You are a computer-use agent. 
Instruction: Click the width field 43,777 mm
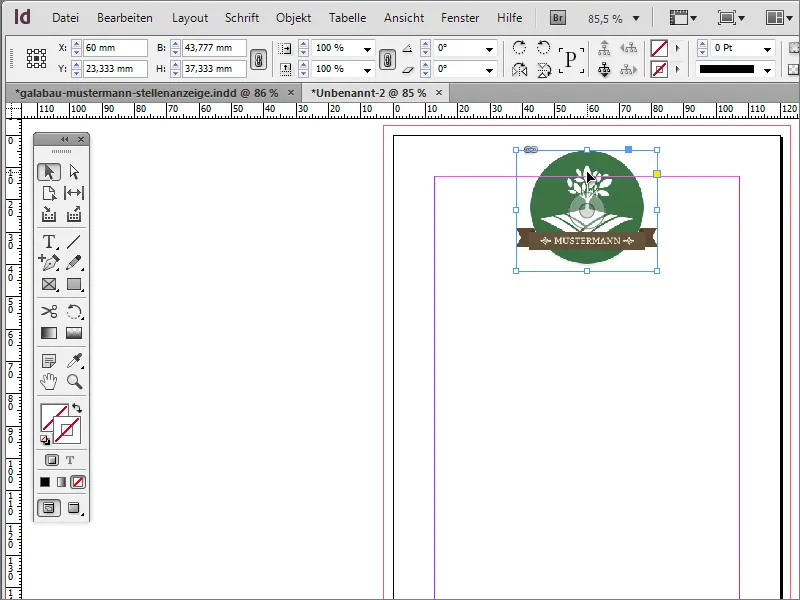click(x=214, y=47)
